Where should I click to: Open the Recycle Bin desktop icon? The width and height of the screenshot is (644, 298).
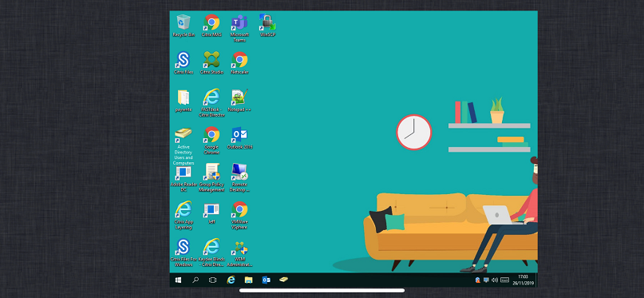tap(184, 26)
